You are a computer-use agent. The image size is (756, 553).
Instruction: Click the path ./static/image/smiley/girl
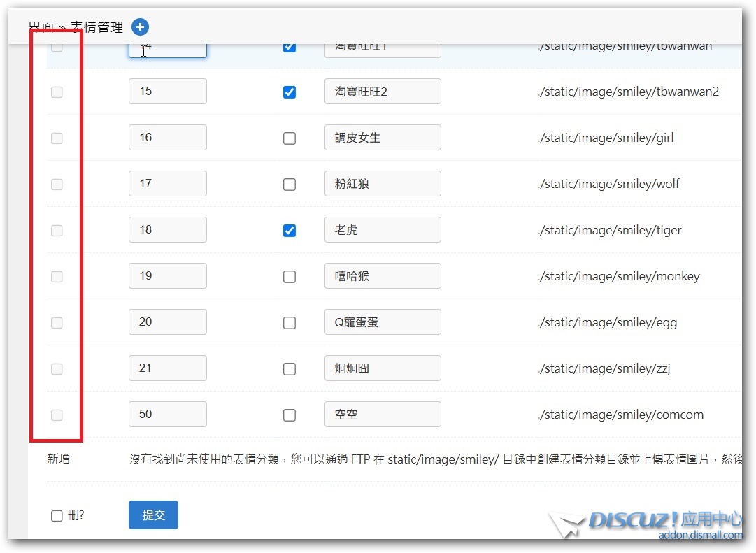(606, 138)
